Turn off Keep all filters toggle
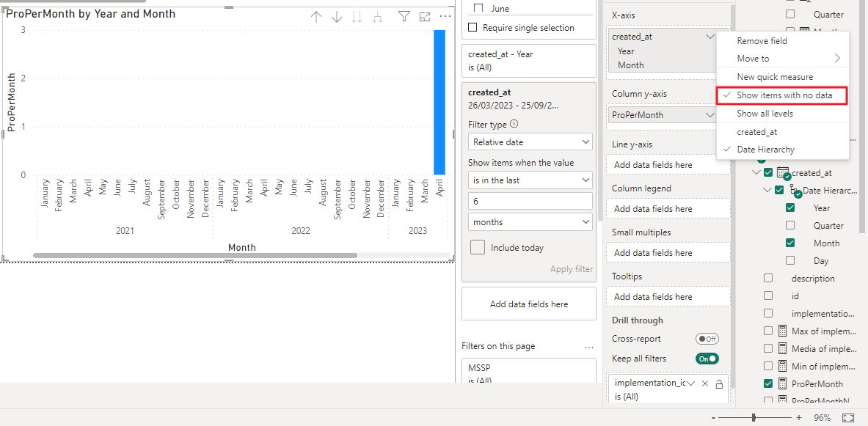This screenshot has height=426, width=868. pyautogui.click(x=707, y=359)
